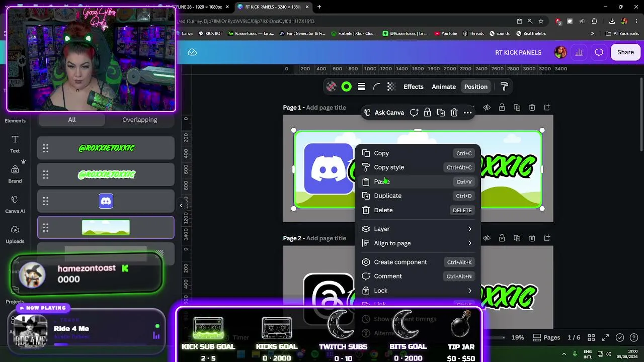644x362 pixels.
Task: Collapse the side panel with the arrow
Action: [181, 205]
